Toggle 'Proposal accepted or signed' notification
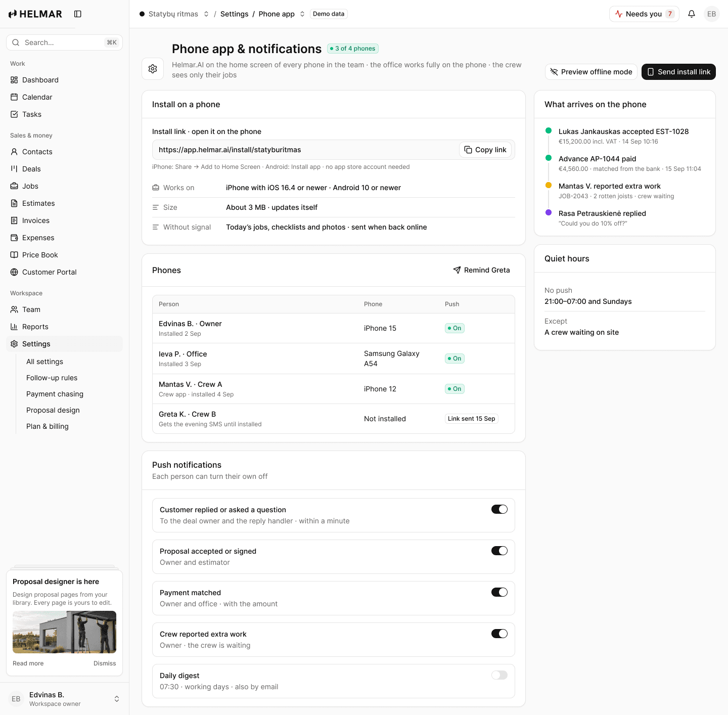Screen dimensions: 728x715 (x=499, y=551)
